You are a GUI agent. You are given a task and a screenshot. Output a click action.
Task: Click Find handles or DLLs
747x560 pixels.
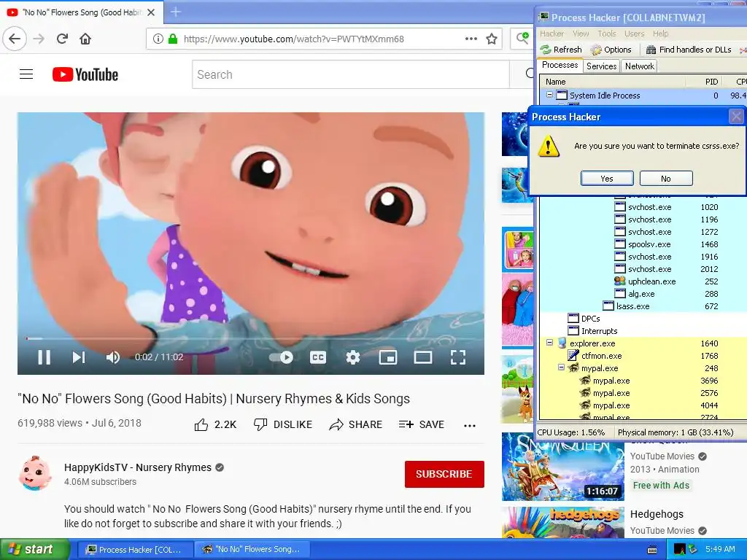tap(689, 50)
